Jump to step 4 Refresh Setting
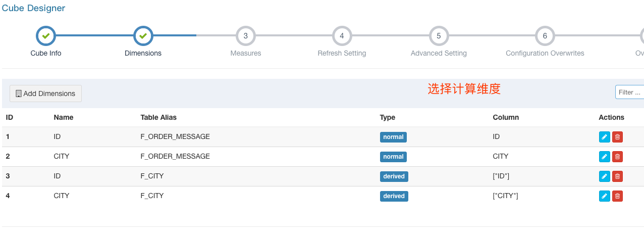Image resolution: width=644 pixels, height=236 pixels. tap(342, 36)
